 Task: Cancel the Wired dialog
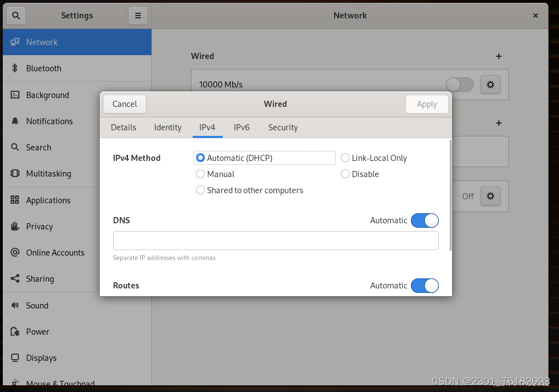124,104
